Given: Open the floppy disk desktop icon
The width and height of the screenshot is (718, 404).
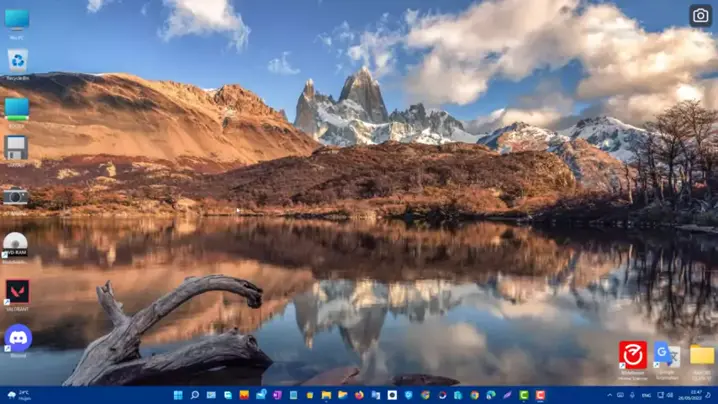Looking at the screenshot, I should 17,148.
